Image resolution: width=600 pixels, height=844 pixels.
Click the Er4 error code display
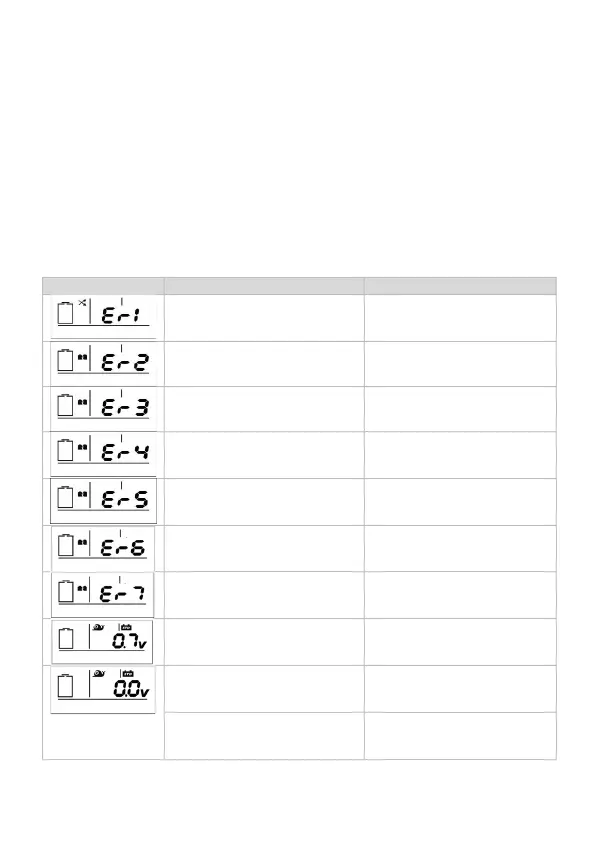(x=104, y=455)
